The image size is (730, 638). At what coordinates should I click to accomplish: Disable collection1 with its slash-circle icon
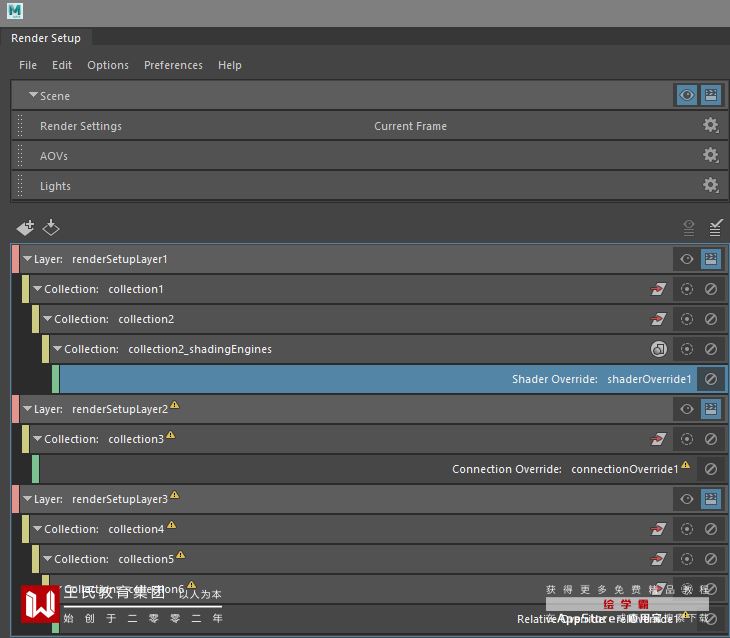click(711, 289)
